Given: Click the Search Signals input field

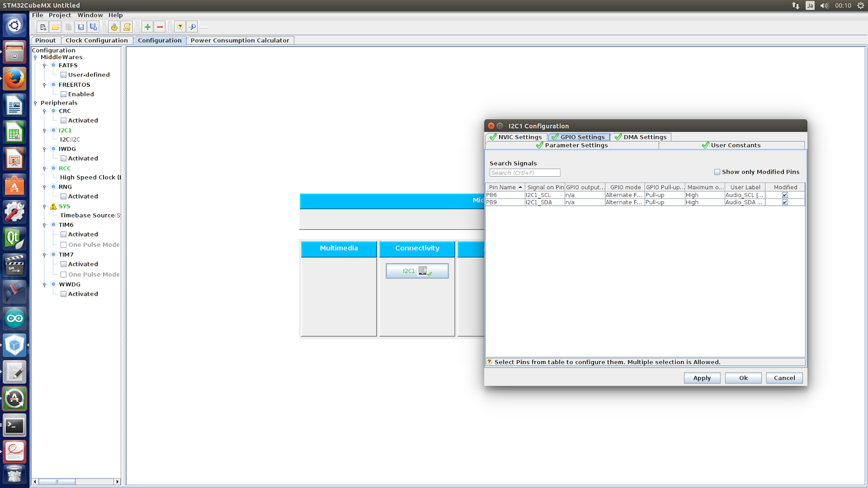Looking at the screenshot, I should tap(524, 173).
